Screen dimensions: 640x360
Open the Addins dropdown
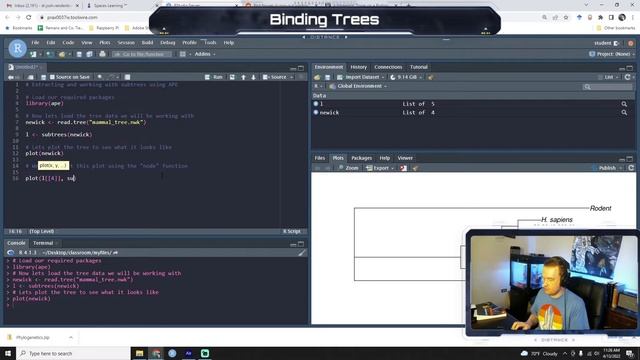(205, 54)
